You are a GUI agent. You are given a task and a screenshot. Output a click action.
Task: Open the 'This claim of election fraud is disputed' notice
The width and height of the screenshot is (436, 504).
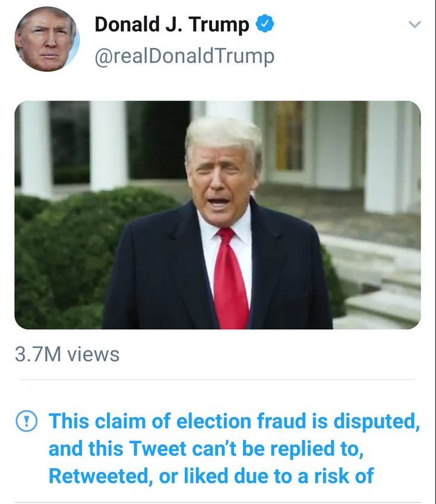pos(234,421)
